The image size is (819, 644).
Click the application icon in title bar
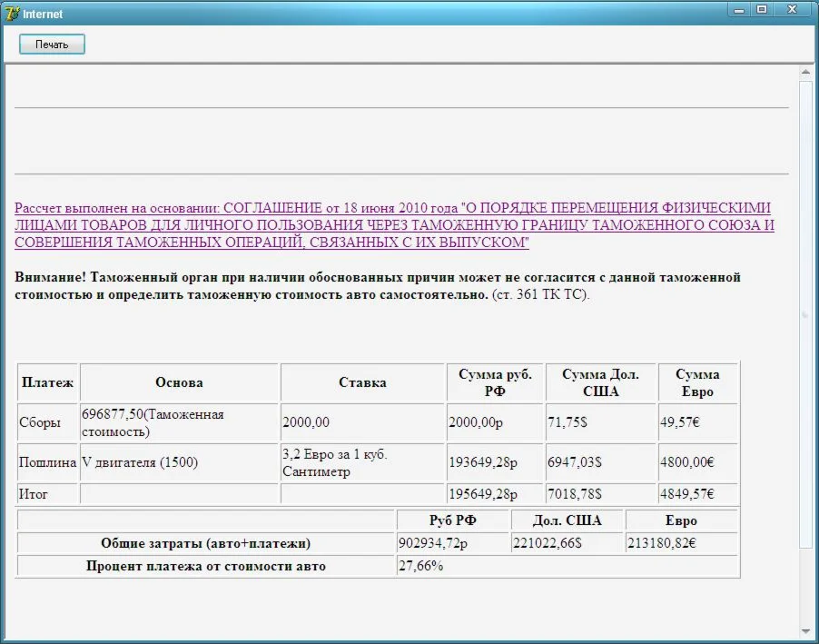(12, 14)
